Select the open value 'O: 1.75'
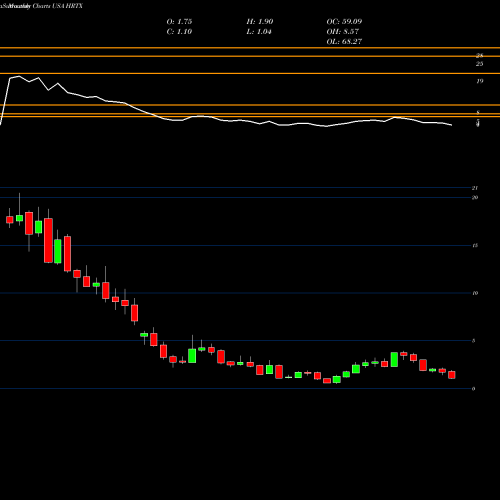This screenshot has height=500, width=500. [179, 22]
